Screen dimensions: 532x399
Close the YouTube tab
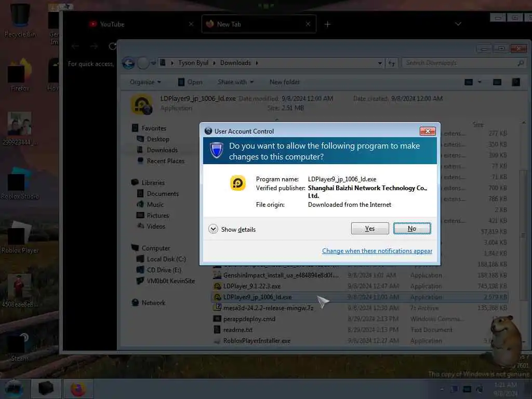point(191,24)
